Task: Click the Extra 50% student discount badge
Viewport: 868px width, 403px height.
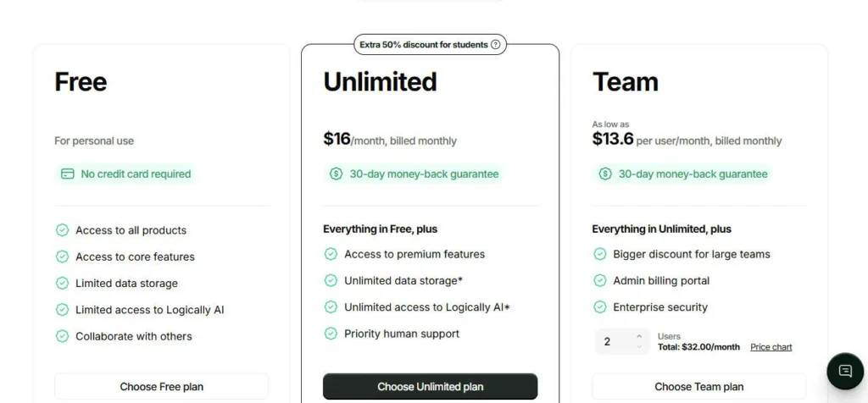Action: click(x=423, y=45)
